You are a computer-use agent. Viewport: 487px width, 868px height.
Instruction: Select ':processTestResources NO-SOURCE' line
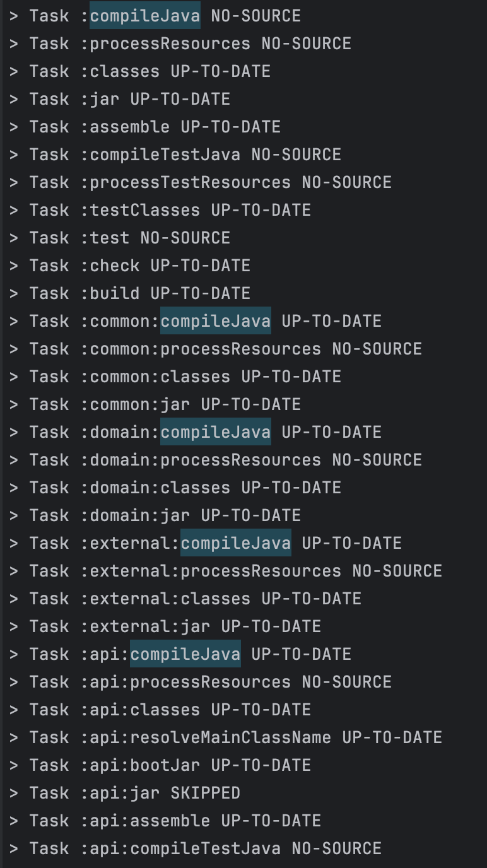[201, 182]
